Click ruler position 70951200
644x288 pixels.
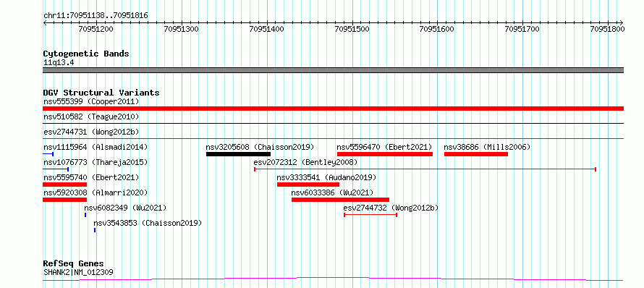click(x=96, y=29)
